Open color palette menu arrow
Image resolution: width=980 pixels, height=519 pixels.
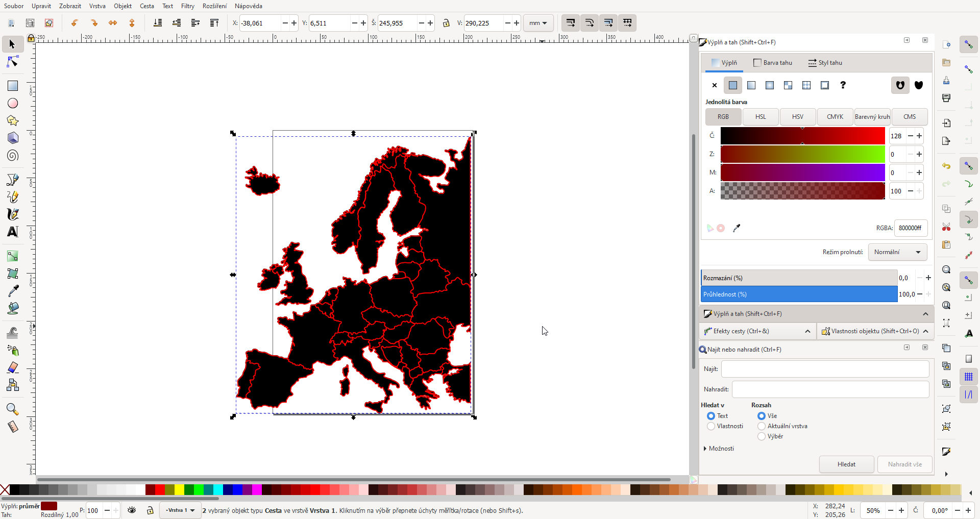click(970, 493)
